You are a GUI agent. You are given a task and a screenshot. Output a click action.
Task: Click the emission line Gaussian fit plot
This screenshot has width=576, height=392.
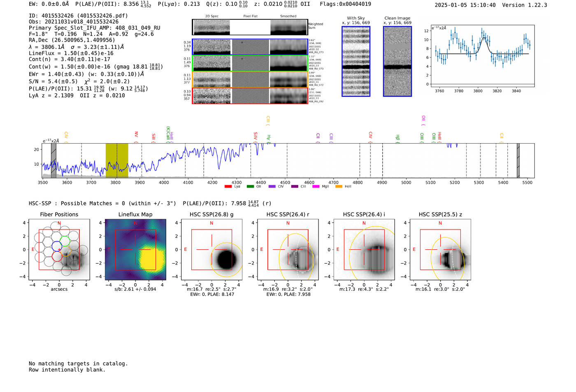(x=483, y=56)
